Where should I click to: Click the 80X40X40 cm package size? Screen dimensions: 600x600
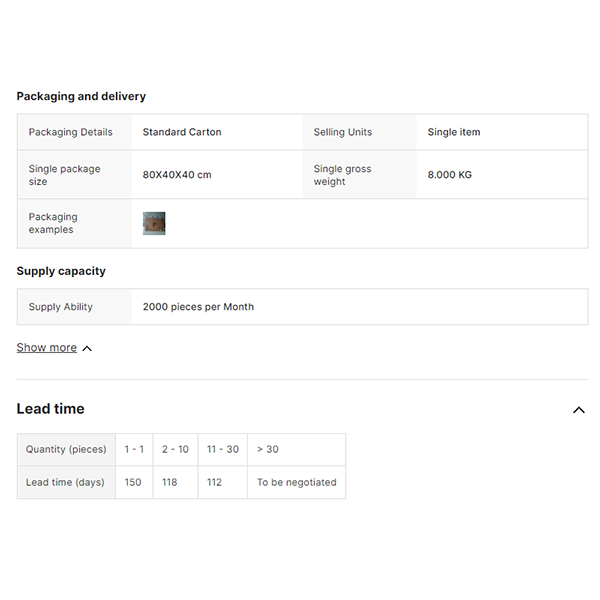pos(177,175)
